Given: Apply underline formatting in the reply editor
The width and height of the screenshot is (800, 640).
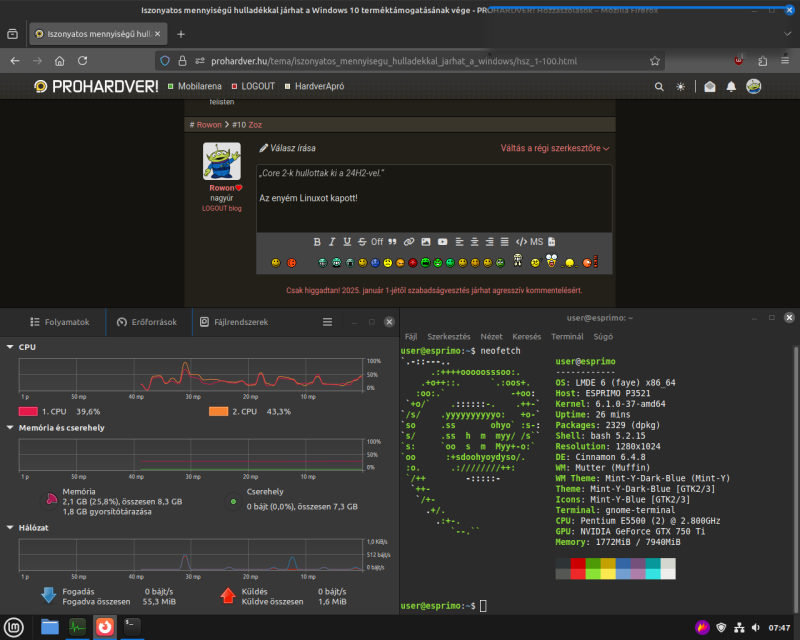Looking at the screenshot, I should point(347,242).
